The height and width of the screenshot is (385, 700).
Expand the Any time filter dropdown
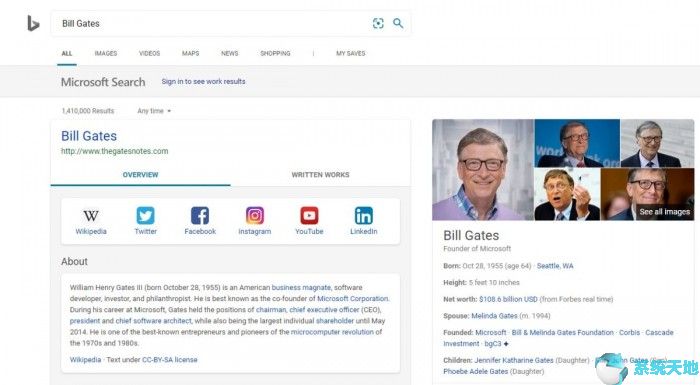coord(154,111)
